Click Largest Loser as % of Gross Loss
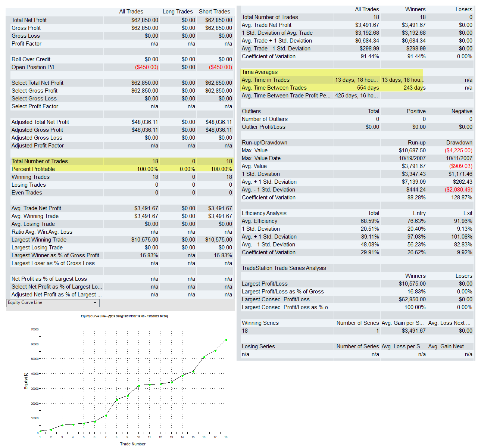 coord(53,263)
